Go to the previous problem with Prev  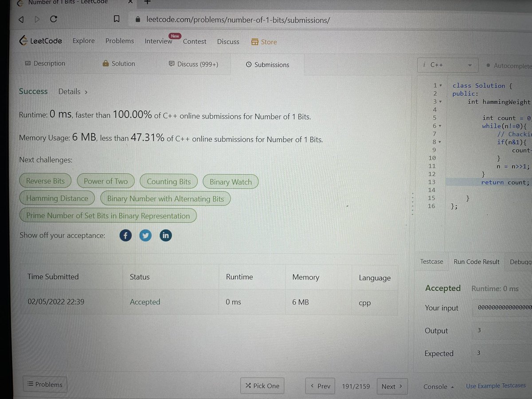pos(320,386)
